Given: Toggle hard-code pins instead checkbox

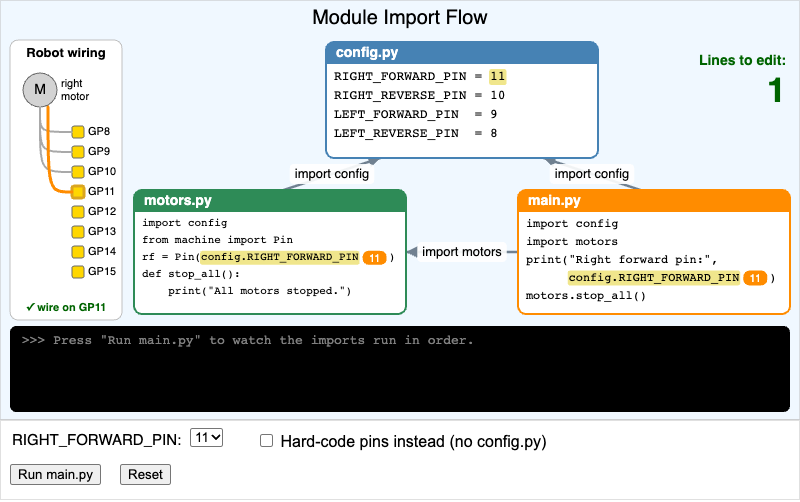Looking at the screenshot, I should point(266,441).
